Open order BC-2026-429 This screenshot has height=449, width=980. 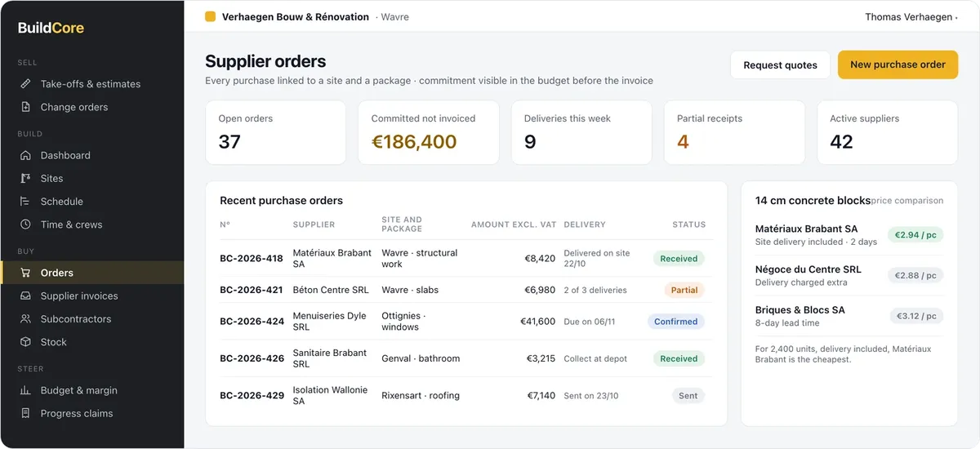[252, 395]
